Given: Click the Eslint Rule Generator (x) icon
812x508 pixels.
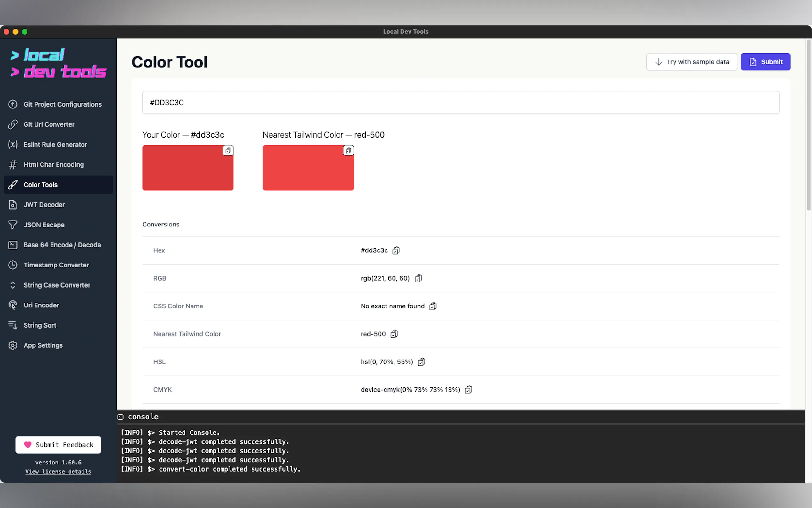Looking at the screenshot, I should click(13, 145).
